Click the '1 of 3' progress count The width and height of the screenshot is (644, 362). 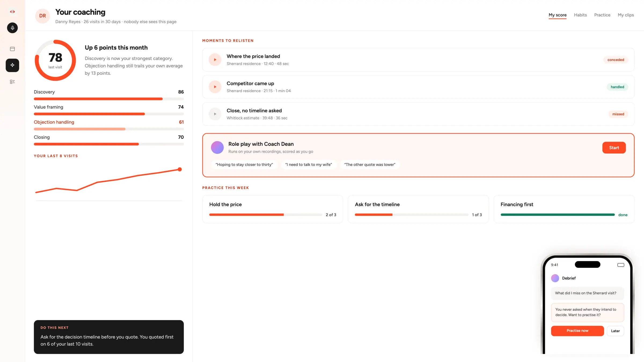click(x=477, y=215)
